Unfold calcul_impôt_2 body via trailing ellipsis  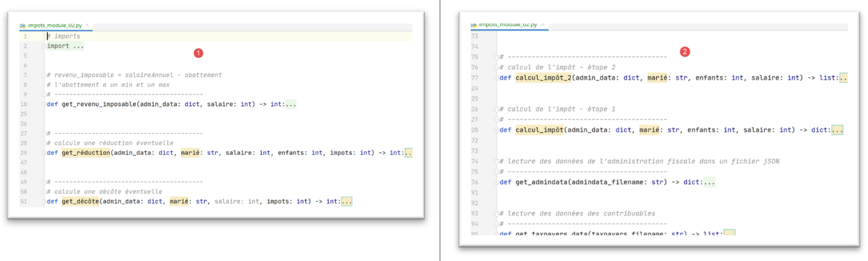tap(843, 78)
